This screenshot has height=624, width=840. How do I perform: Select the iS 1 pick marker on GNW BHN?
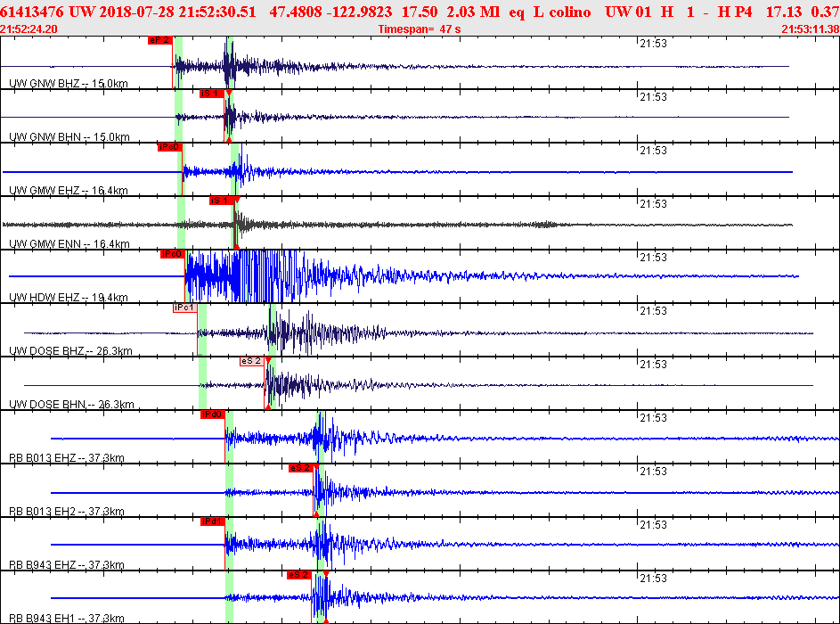pos(212,94)
